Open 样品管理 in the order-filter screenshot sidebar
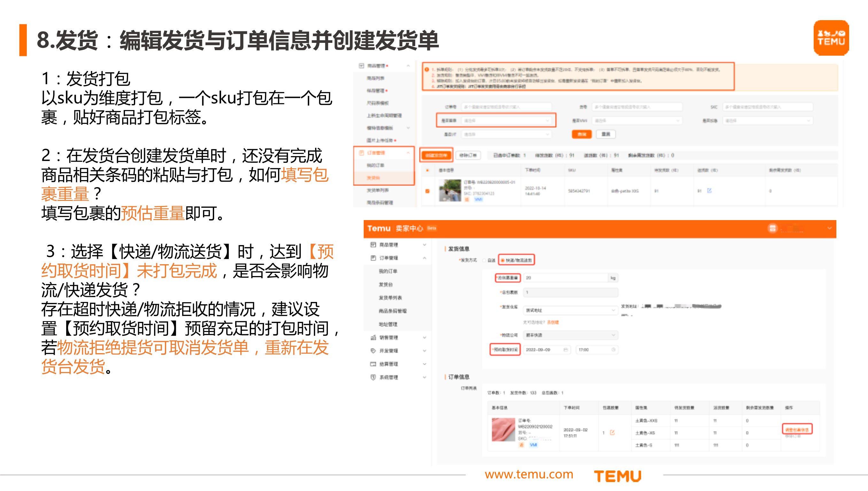The width and height of the screenshot is (868, 491). [x=376, y=91]
